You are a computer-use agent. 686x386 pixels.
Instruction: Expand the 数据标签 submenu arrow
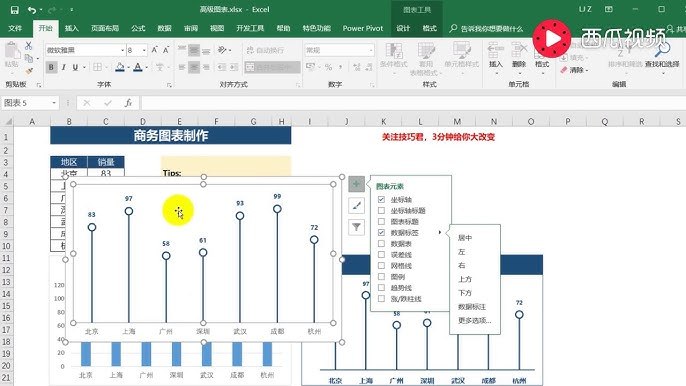(x=440, y=232)
